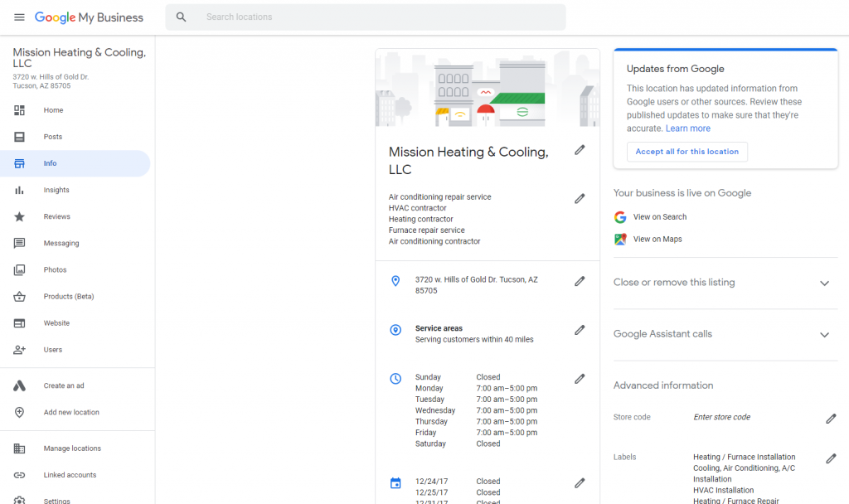Edit Labels with the pencil icon
The height and width of the screenshot is (504, 849).
[831, 458]
